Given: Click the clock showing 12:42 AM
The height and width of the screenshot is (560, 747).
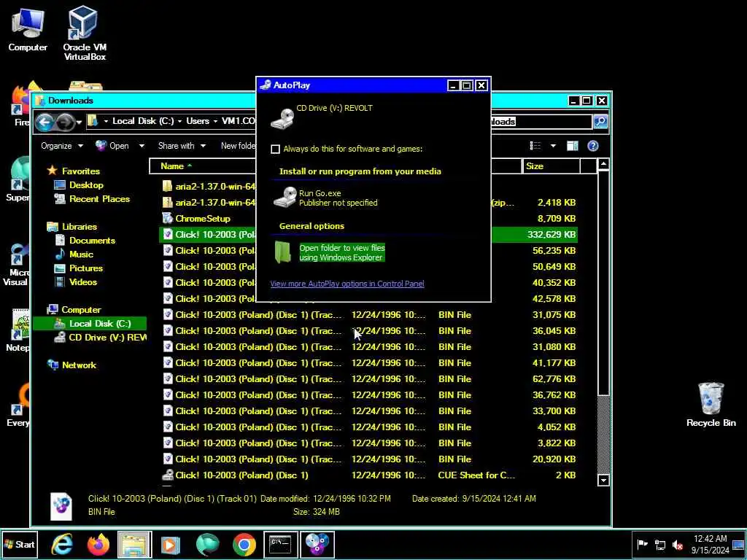Looking at the screenshot, I should pyautogui.click(x=710, y=544).
